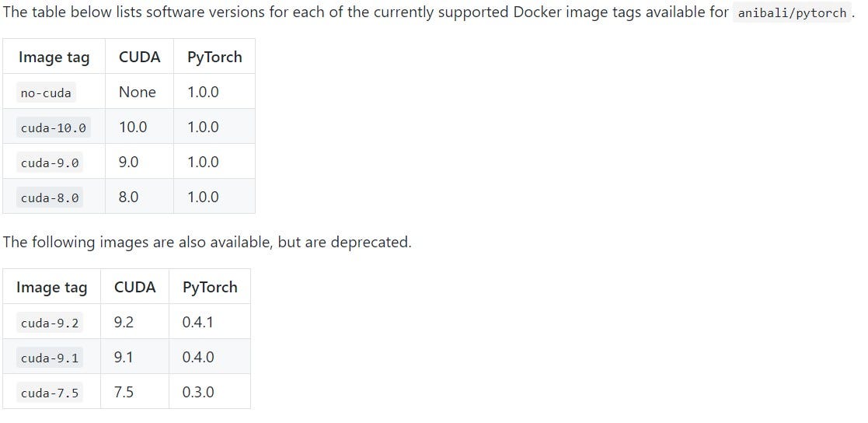
Task: Click the 7.5 CUDA version cell
Action: 124,393
